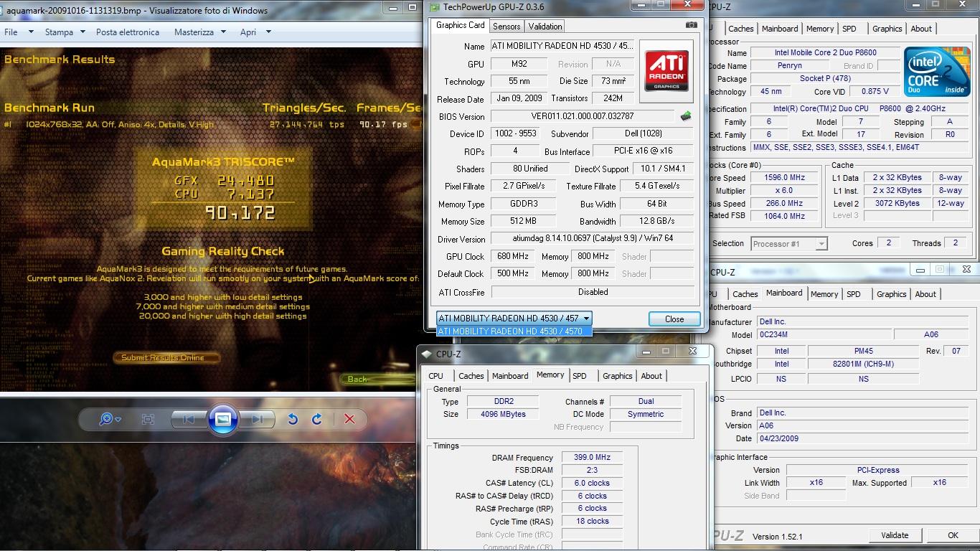Screen dimensions: 980x551
Task: Click the motherboard Model value 0C234M
Action: (x=826, y=334)
